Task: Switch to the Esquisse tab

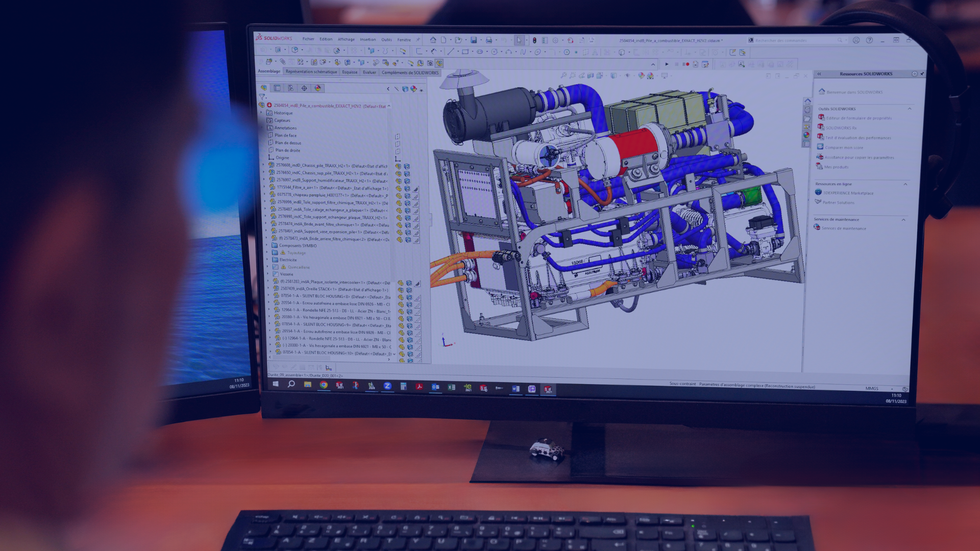Action: coord(350,72)
